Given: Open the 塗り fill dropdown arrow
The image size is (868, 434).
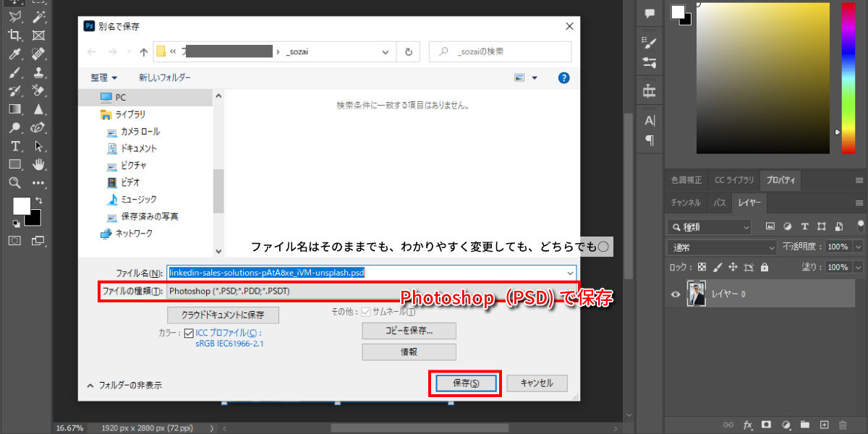Looking at the screenshot, I should point(859,267).
